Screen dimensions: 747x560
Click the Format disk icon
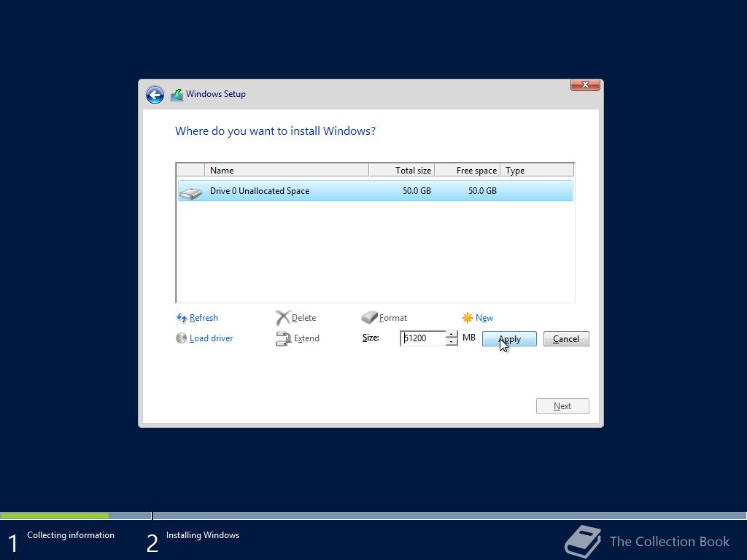(x=369, y=317)
